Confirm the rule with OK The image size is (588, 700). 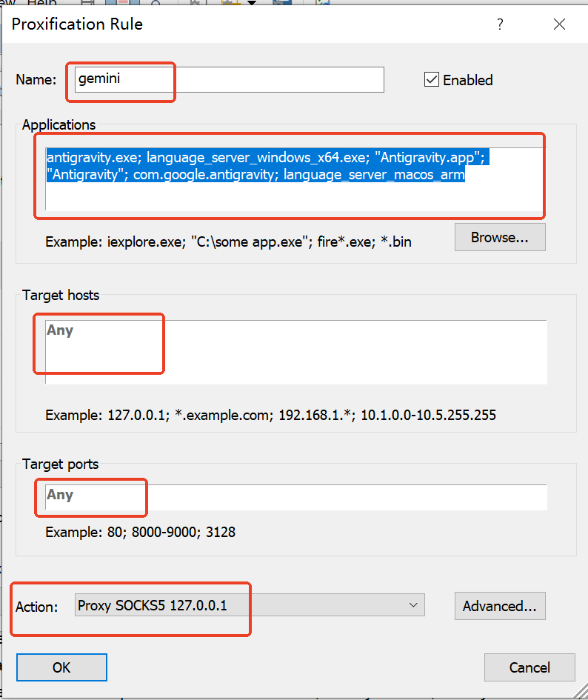pyautogui.click(x=61, y=667)
